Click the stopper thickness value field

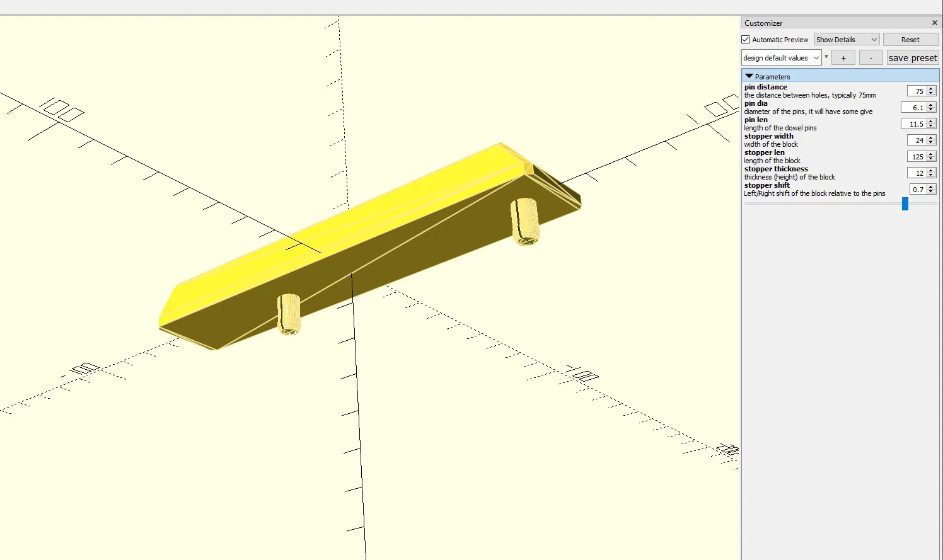coord(917,173)
